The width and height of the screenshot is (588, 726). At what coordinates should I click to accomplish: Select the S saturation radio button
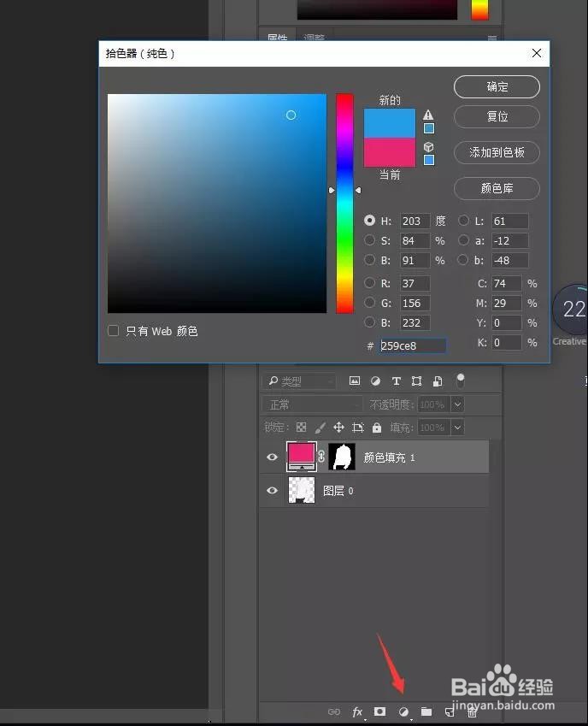click(x=369, y=240)
